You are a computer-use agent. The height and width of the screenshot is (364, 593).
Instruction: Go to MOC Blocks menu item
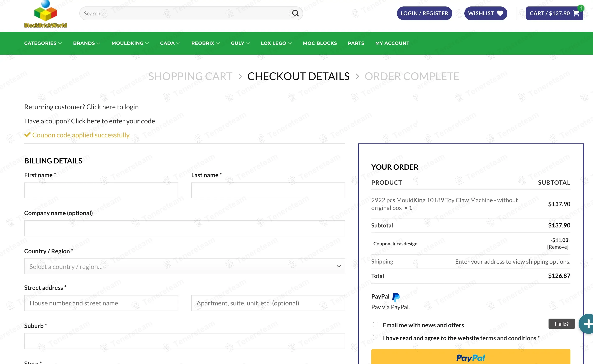[x=320, y=43]
